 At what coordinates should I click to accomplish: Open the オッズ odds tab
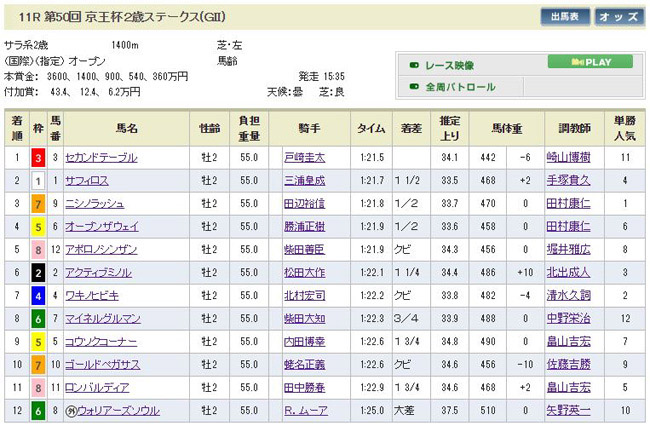coord(620,17)
